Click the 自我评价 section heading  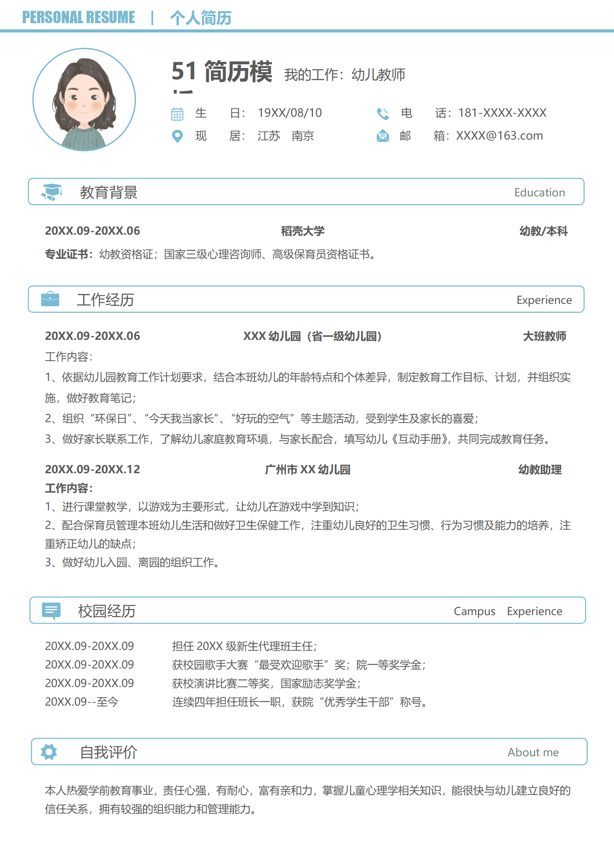coord(109,752)
